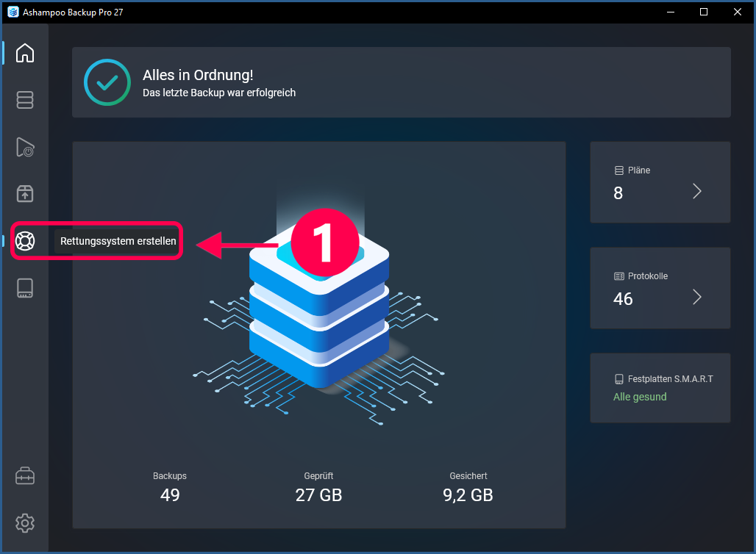Viewport: 756px width, 554px height.
Task: Open the hard drive sidebar icon
Action: tap(25, 288)
